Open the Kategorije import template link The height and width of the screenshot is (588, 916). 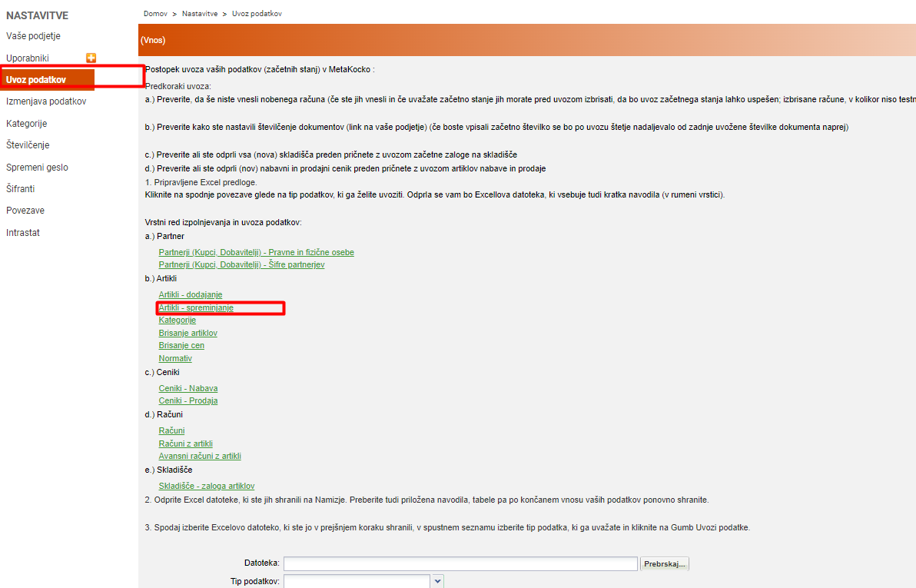[x=177, y=321]
